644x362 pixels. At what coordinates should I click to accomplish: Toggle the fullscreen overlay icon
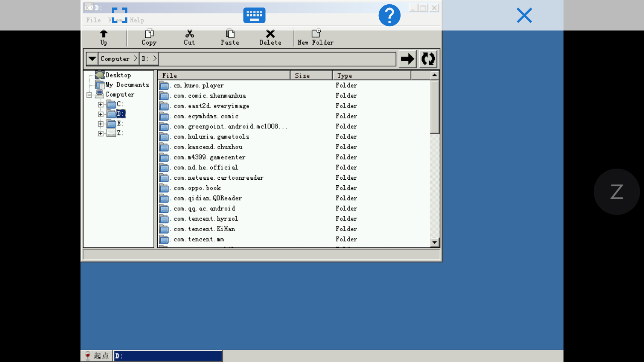pyautogui.click(x=119, y=15)
